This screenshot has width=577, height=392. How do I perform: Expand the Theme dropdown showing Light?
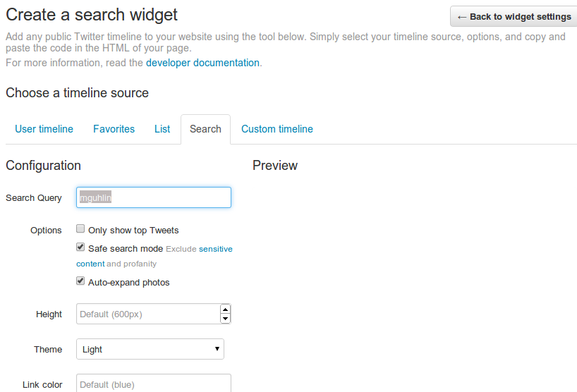(x=150, y=349)
